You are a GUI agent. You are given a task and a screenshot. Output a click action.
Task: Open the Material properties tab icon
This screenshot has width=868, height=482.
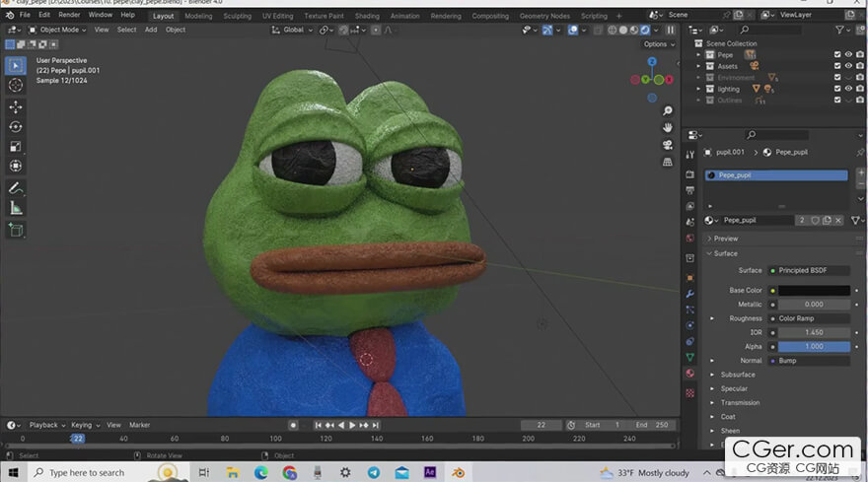click(x=689, y=373)
